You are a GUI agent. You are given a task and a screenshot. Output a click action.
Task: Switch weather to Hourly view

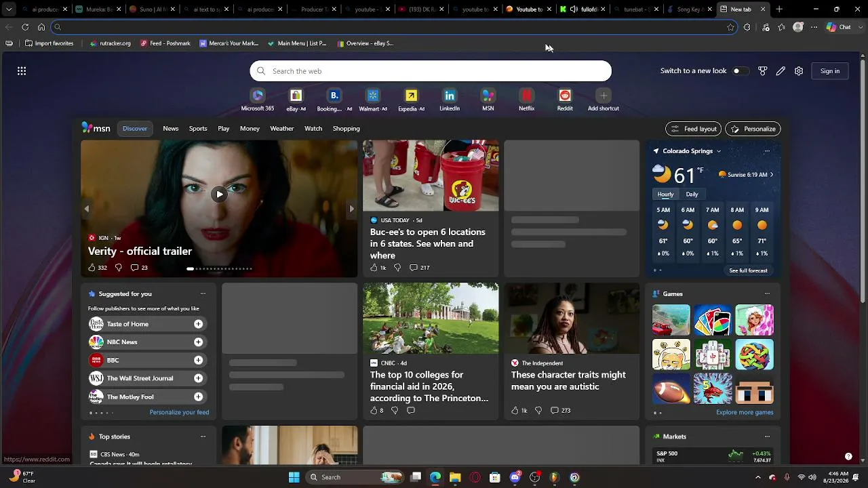coord(665,195)
